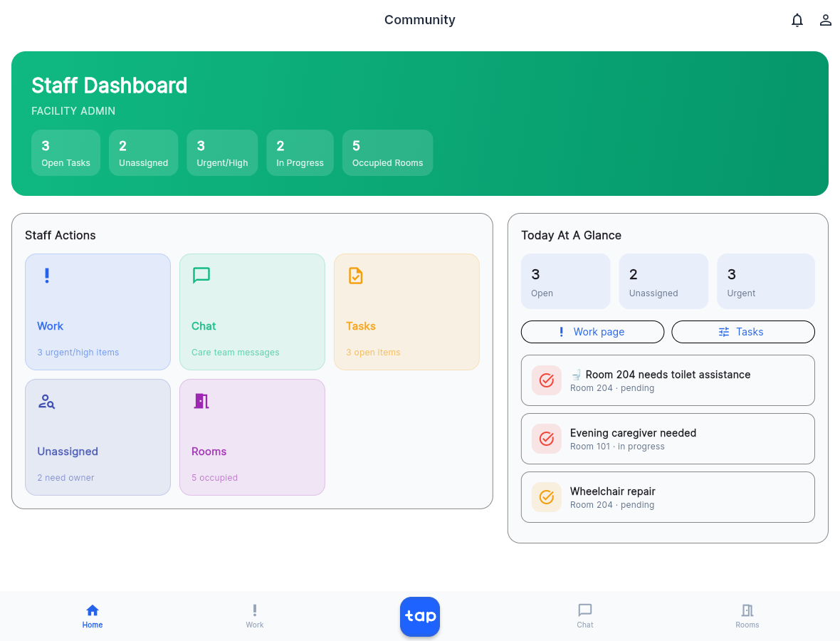Click the Tasks document icon in Staff Actions
840x641 pixels.
tap(355, 276)
